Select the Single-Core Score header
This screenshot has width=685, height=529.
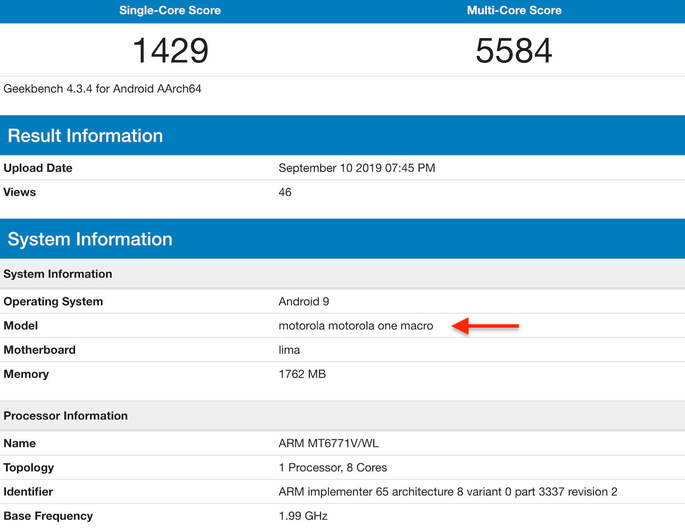tap(170, 10)
